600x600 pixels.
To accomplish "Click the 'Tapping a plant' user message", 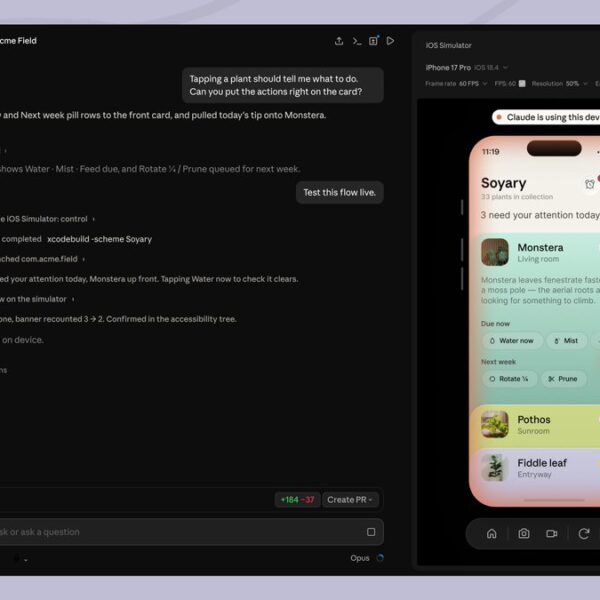I will click(283, 85).
